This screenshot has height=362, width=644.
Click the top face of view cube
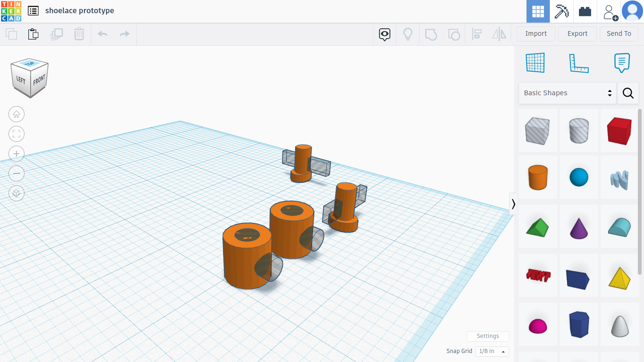pos(30,63)
